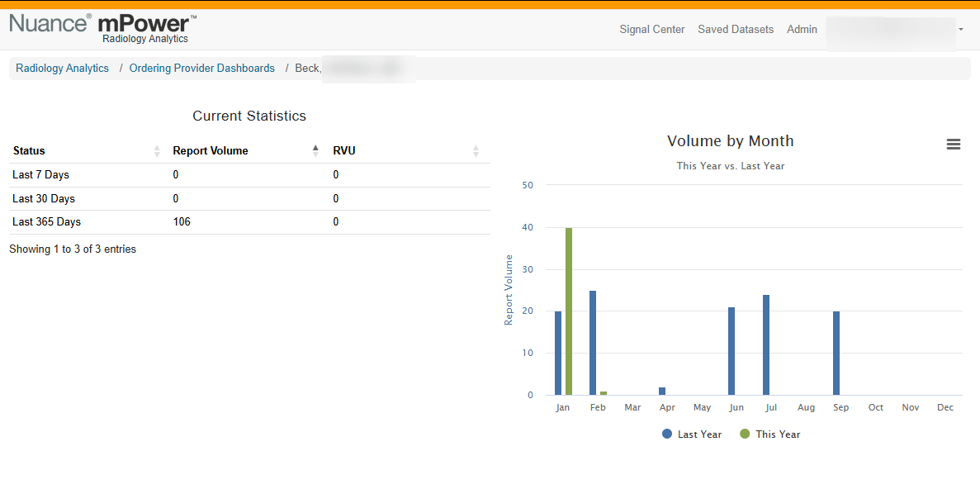Open Signal Center from top navigation
The height and width of the screenshot is (489, 980).
[652, 30]
